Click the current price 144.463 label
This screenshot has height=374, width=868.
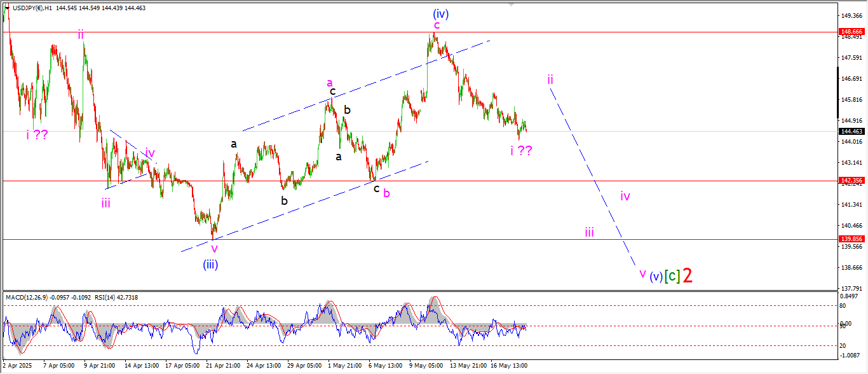coord(851,132)
